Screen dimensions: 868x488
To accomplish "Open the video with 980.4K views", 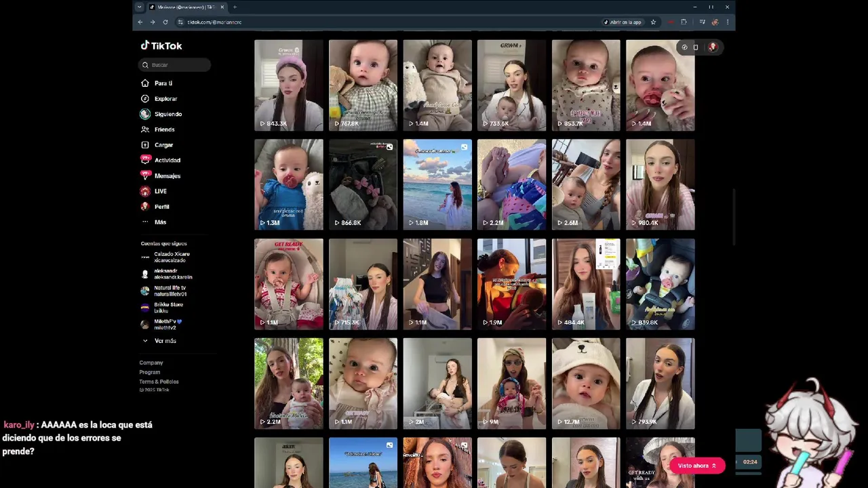I will click(660, 185).
